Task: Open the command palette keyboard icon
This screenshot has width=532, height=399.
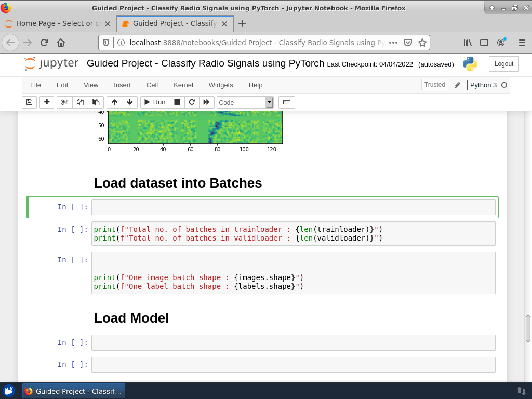Action: 287,102
